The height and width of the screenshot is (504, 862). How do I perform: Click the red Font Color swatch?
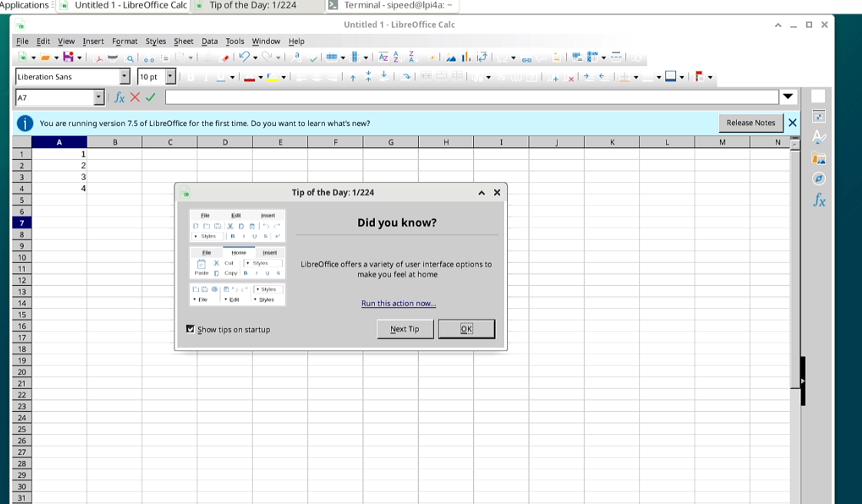coord(249,78)
